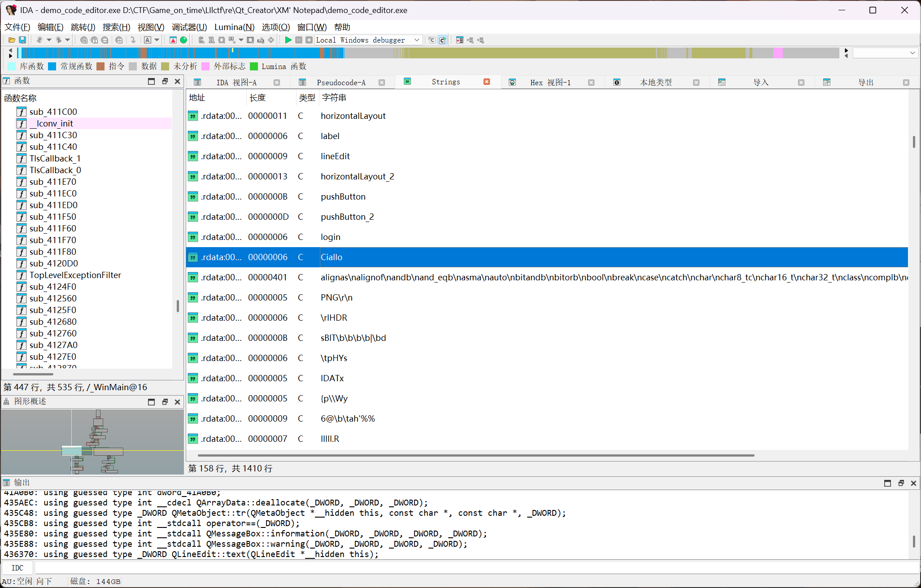
Task: Click the save database floppy icon
Action: pos(22,40)
